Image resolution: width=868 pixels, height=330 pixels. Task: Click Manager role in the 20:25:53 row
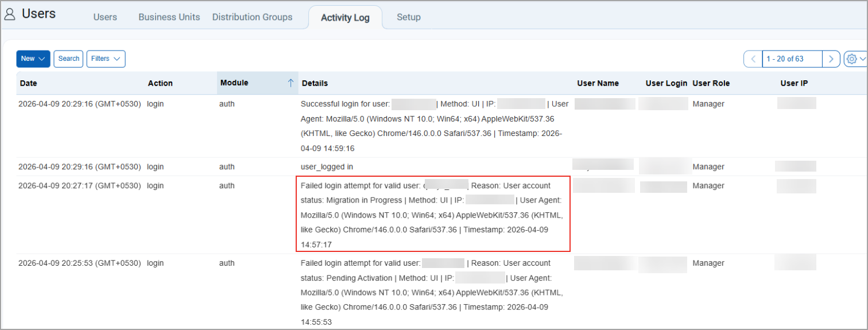[x=708, y=263]
